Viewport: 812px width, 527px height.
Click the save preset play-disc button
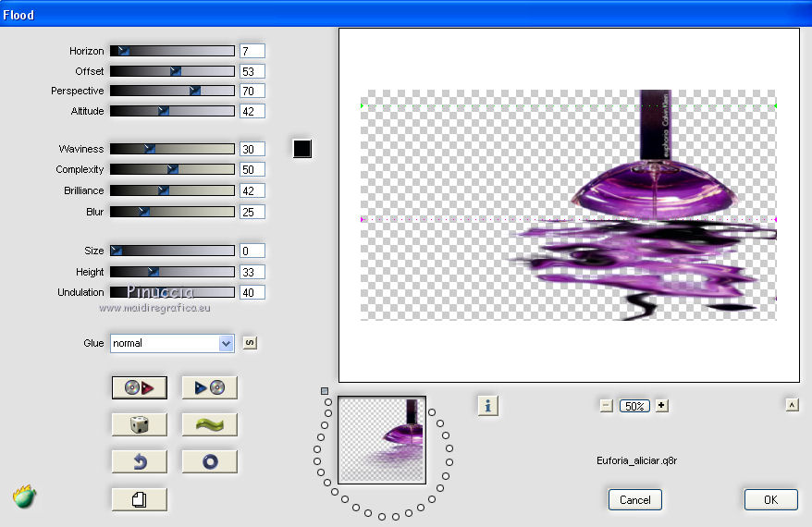[210, 387]
